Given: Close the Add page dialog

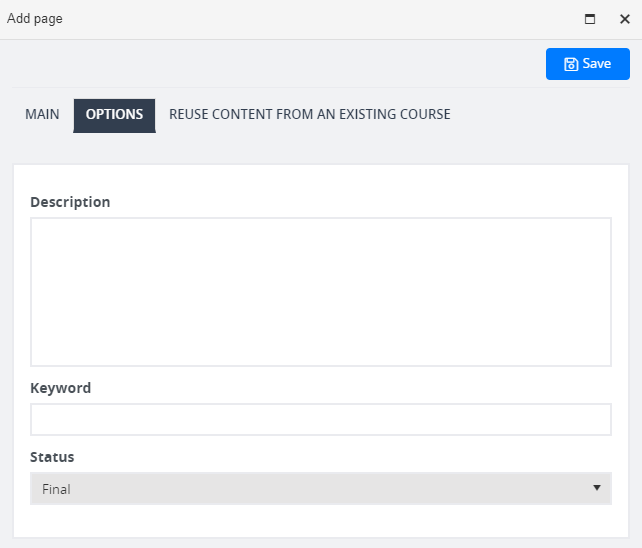Looking at the screenshot, I should [x=624, y=19].
